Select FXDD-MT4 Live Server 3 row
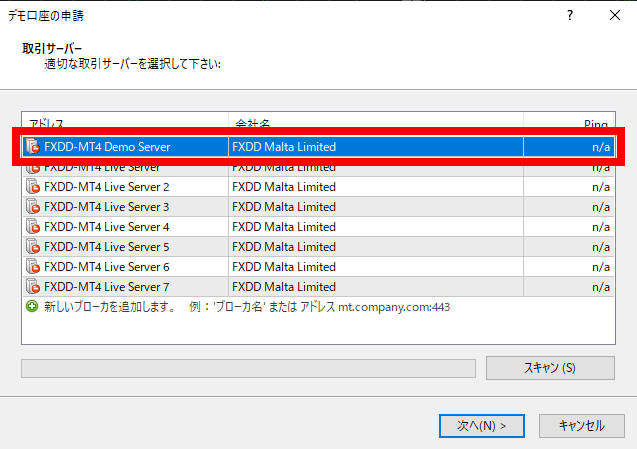 click(318, 207)
